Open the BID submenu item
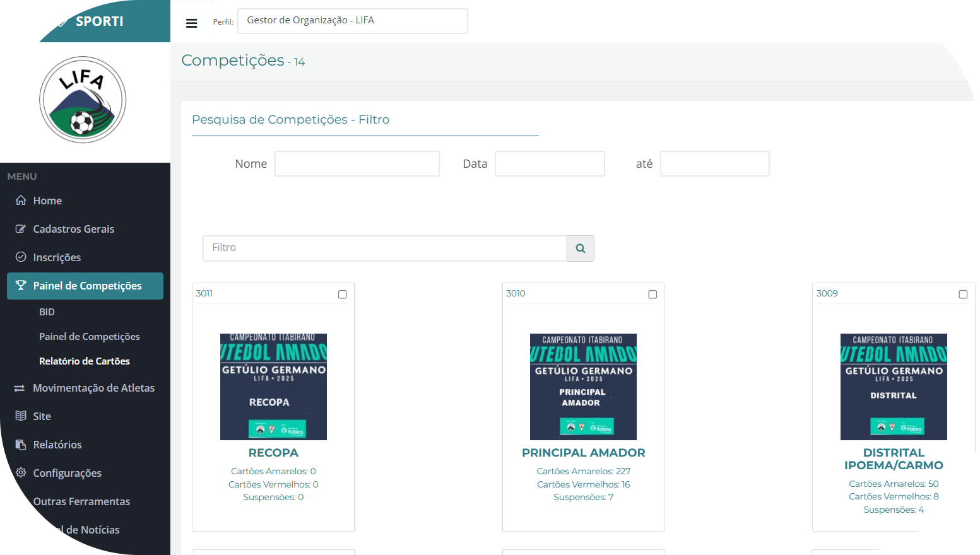This screenshot has height=555, width=980. (x=47, y=312)
